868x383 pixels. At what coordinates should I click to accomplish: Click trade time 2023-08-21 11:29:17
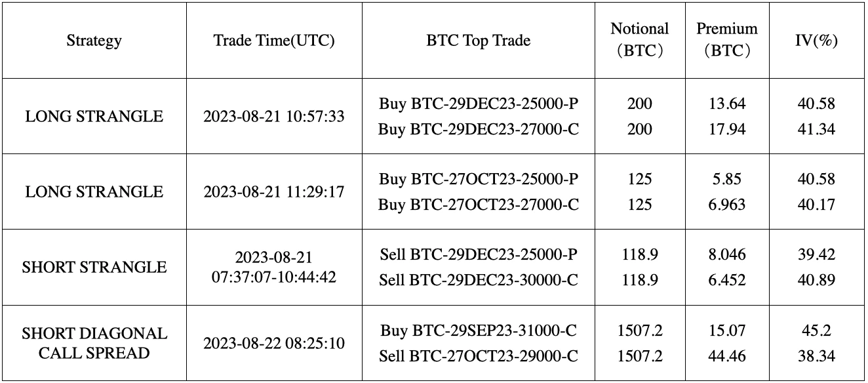274,192
